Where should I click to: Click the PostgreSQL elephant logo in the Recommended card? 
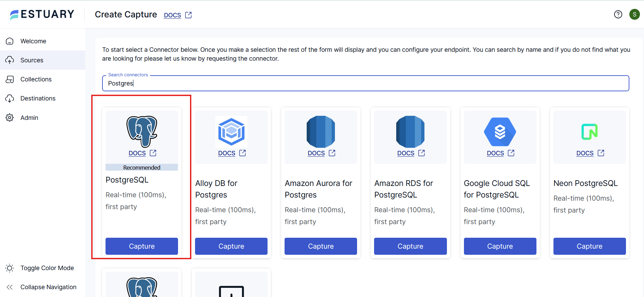[142, 131]
